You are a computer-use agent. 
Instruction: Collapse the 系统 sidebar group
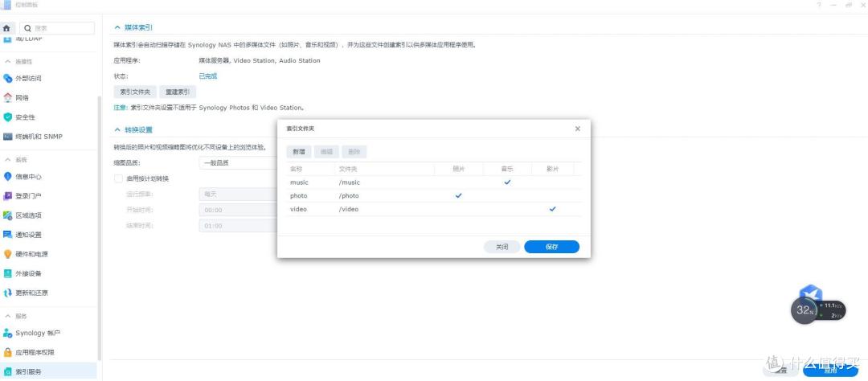point(7,159)
